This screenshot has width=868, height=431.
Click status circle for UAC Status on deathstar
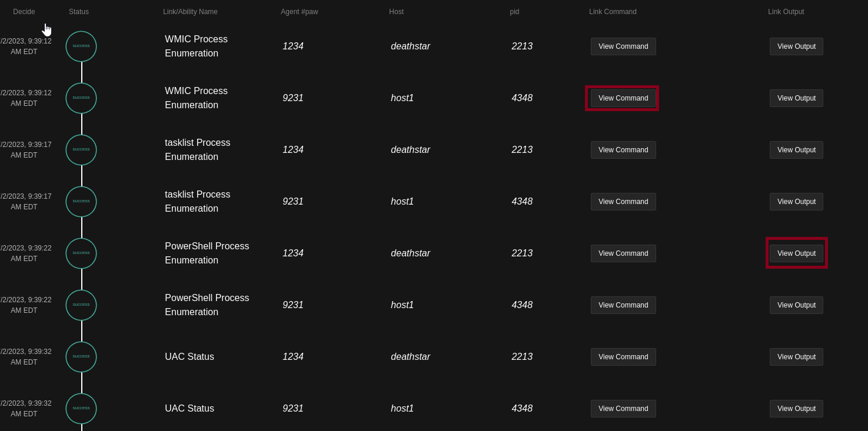(x=81, y=357)
